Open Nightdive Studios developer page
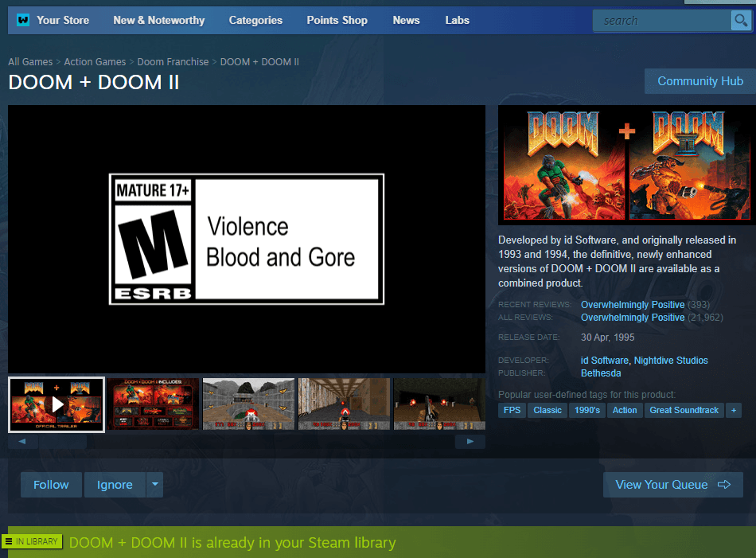 (x=671, y=361)
